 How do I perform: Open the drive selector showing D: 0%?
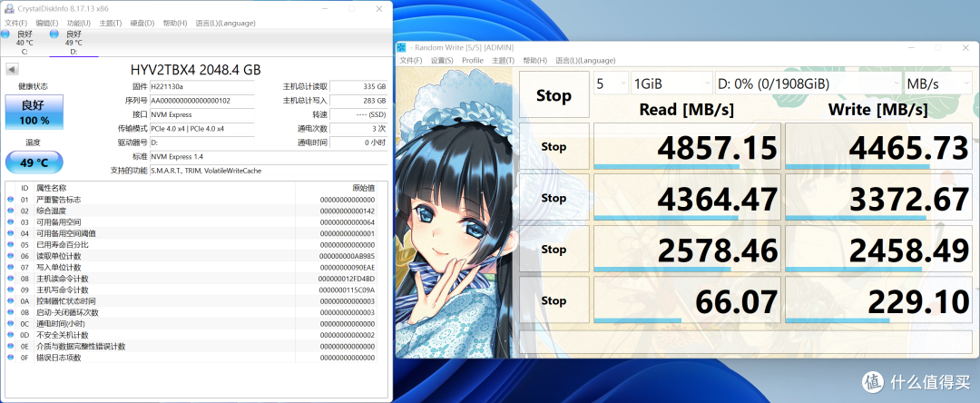coord(808,84)
